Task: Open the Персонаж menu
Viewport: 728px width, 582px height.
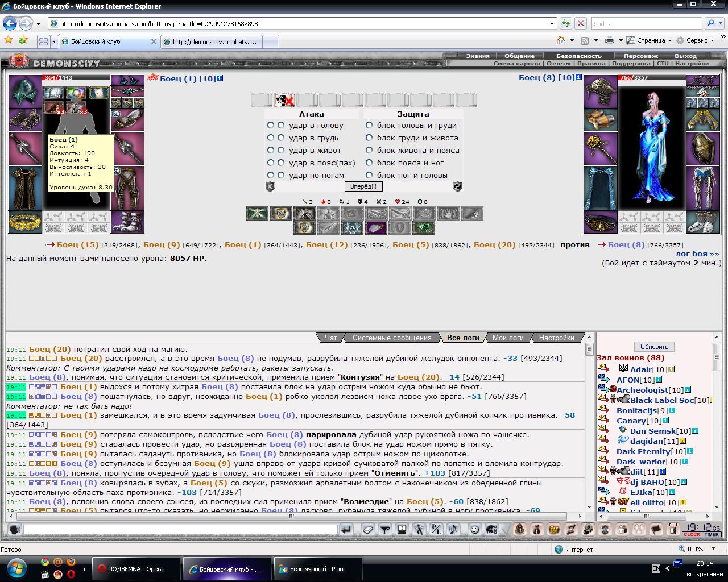Action: coord(641,56)
